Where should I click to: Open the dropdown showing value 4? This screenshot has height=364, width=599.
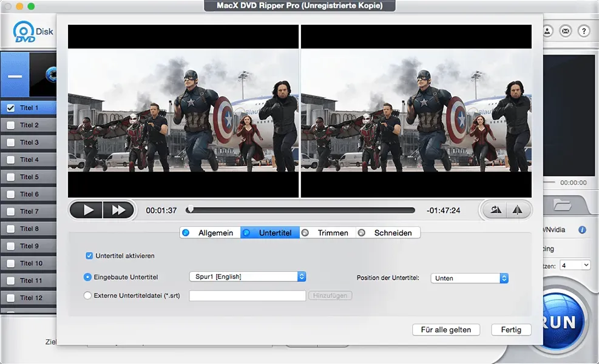click(575, 265)
